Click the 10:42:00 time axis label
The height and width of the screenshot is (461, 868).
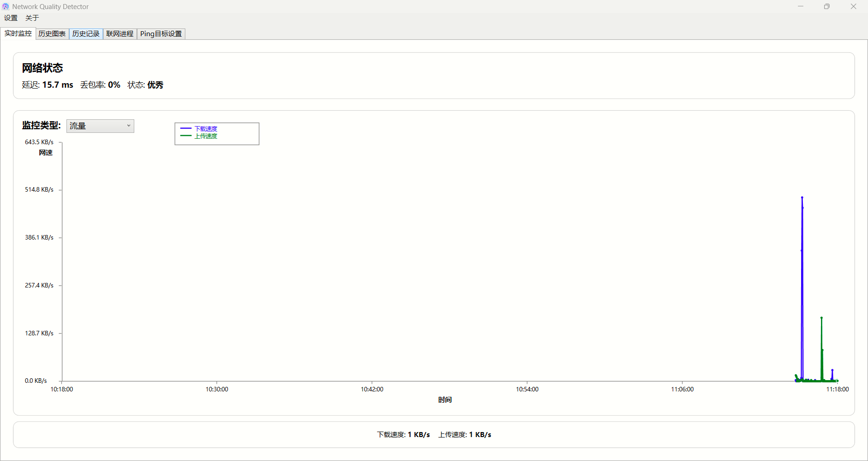(x=372, y=389)
